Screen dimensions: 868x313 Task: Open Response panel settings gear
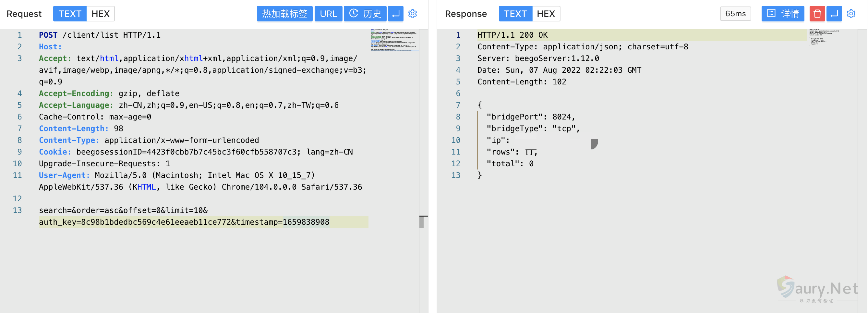[x=851, y=14]
